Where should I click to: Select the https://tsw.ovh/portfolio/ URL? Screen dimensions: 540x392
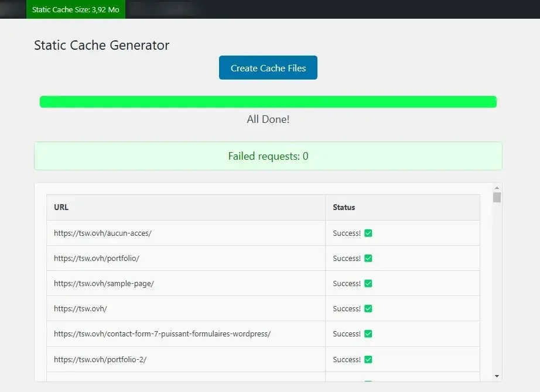(96, 258)
